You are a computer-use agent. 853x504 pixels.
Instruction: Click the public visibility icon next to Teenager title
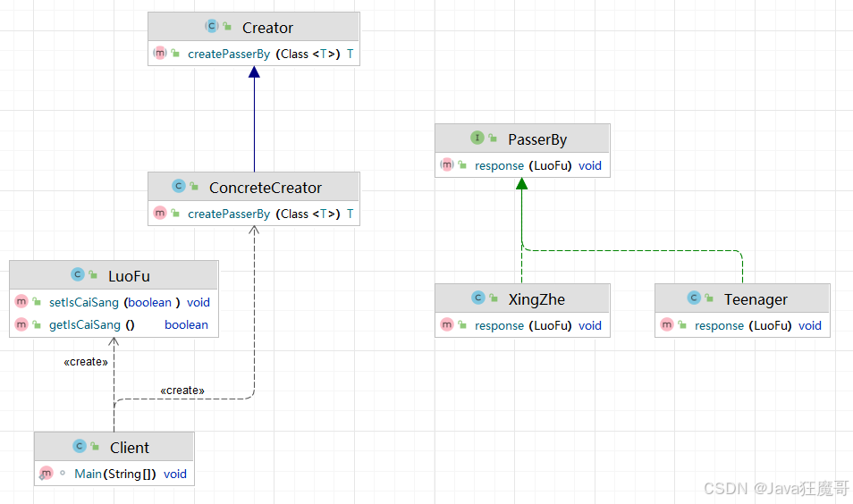709,298
